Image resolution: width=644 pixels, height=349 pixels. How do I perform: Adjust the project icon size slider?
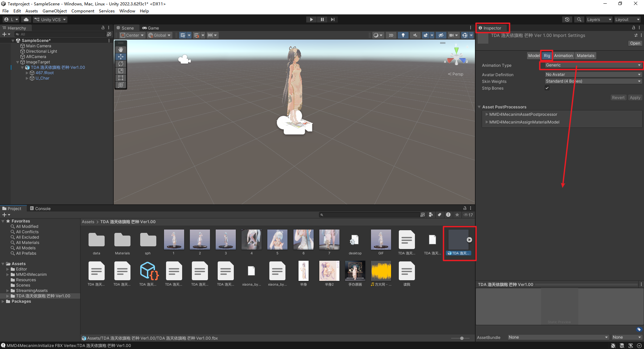click(462, 338)
